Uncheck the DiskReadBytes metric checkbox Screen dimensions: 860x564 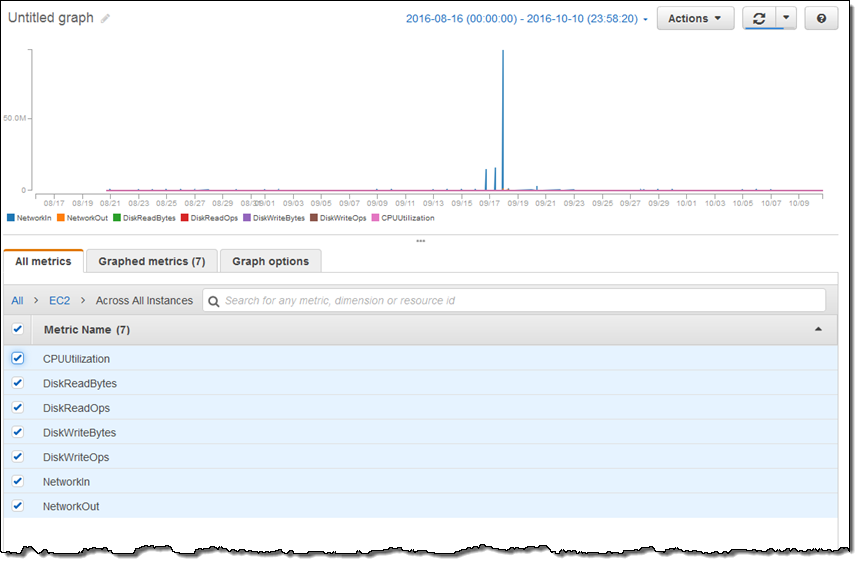click(x=18, y=383)
